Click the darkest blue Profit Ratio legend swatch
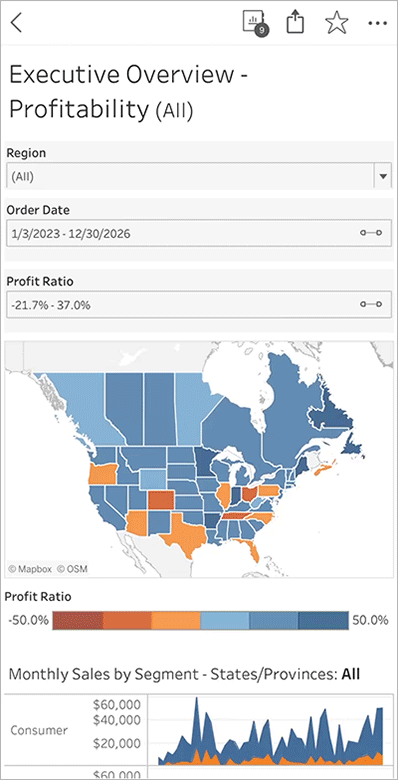 pos(323,620)
